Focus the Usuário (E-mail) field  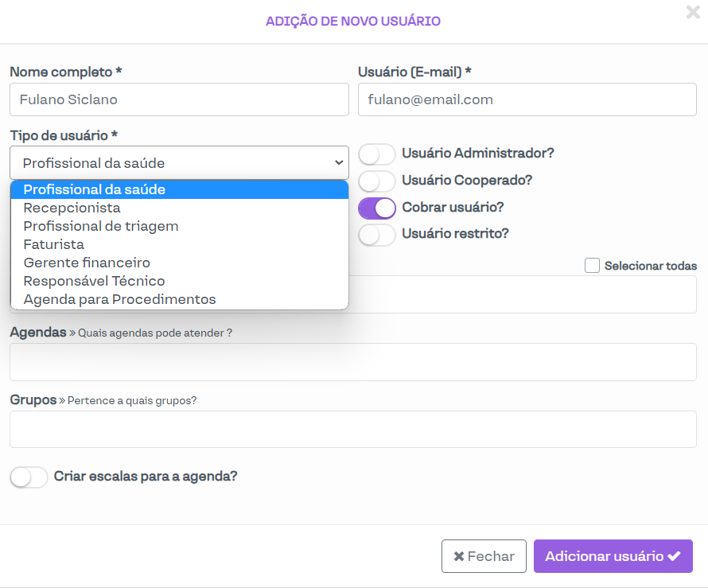point(527,99)
